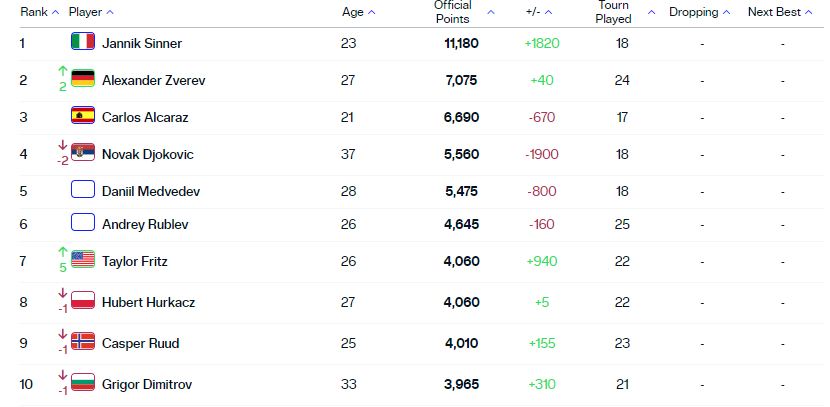830x407 pixels.
Task: Sort by Next Best column header
Action: coord(780,12)
